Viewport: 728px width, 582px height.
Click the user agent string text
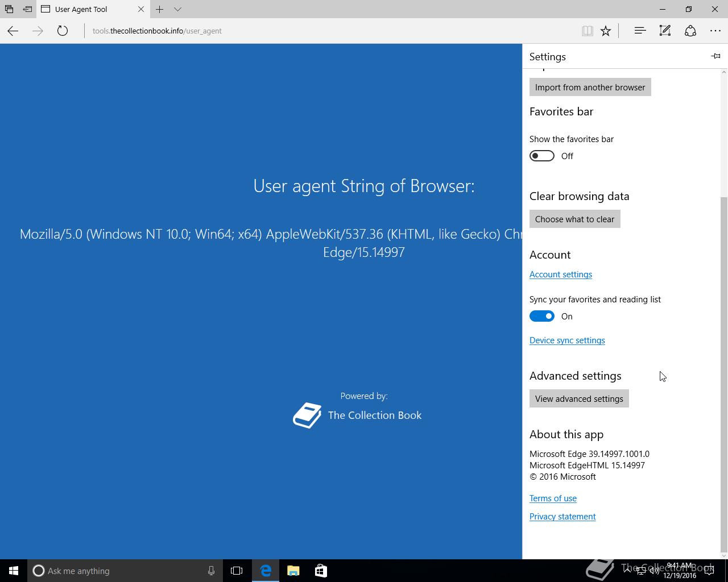coord(271,243)
